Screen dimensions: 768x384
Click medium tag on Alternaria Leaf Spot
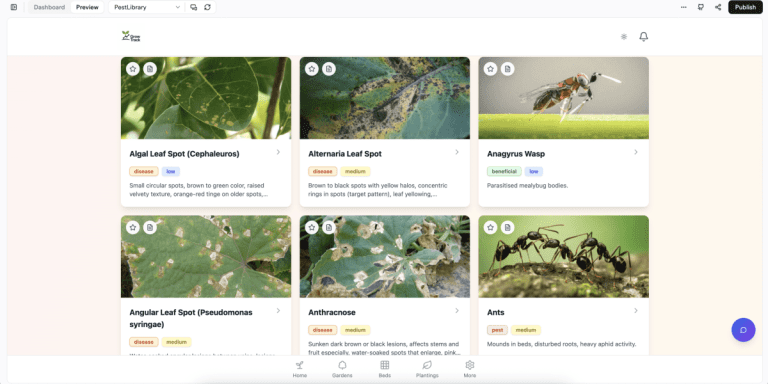pos(356,171)
